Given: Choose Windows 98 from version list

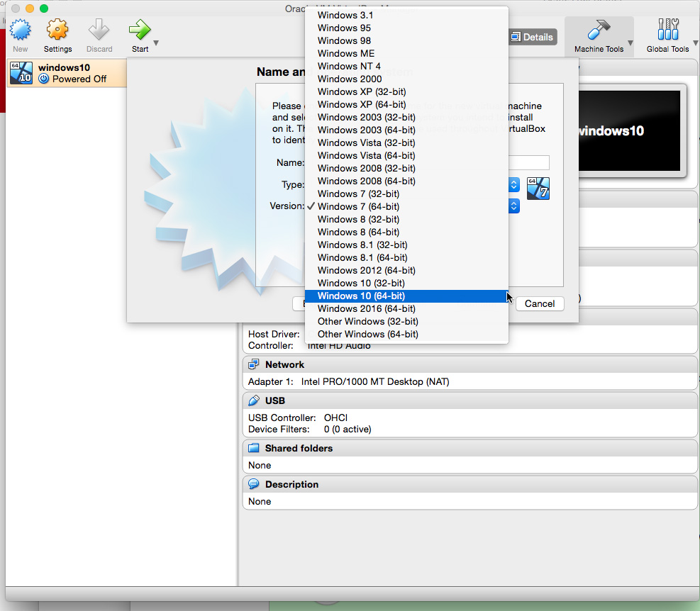Looking at the screenshot, I should [x=406, y=40].
